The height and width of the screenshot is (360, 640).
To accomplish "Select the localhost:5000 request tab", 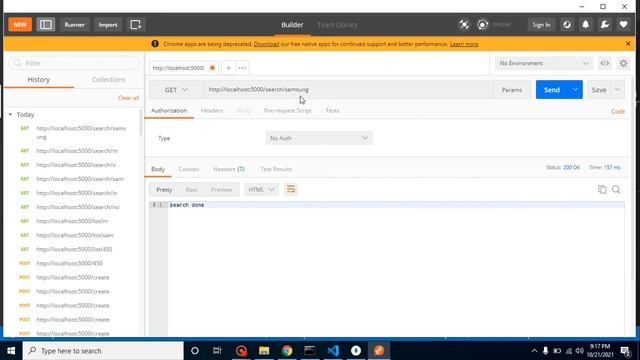I will point(183,68).
